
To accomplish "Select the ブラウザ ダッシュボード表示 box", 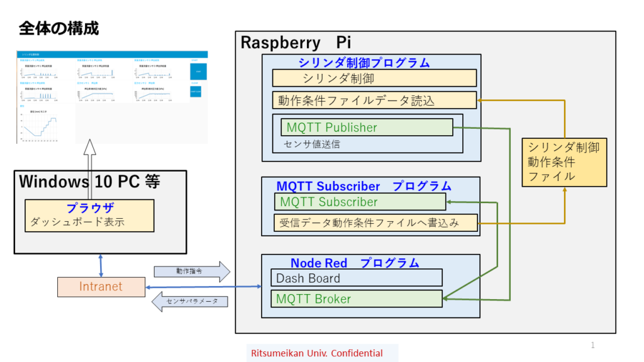I will pyautogui.click(x=89, y=215).
